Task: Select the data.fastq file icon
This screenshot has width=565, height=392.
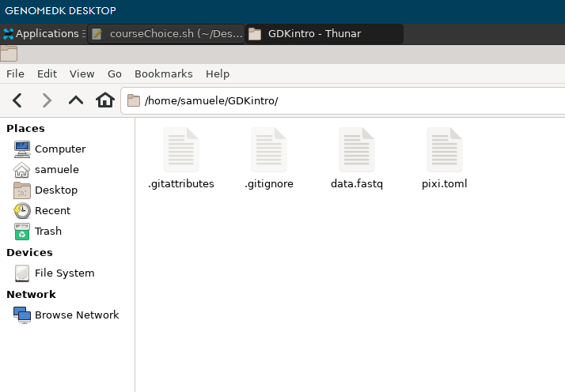Action: coord(356,150)
